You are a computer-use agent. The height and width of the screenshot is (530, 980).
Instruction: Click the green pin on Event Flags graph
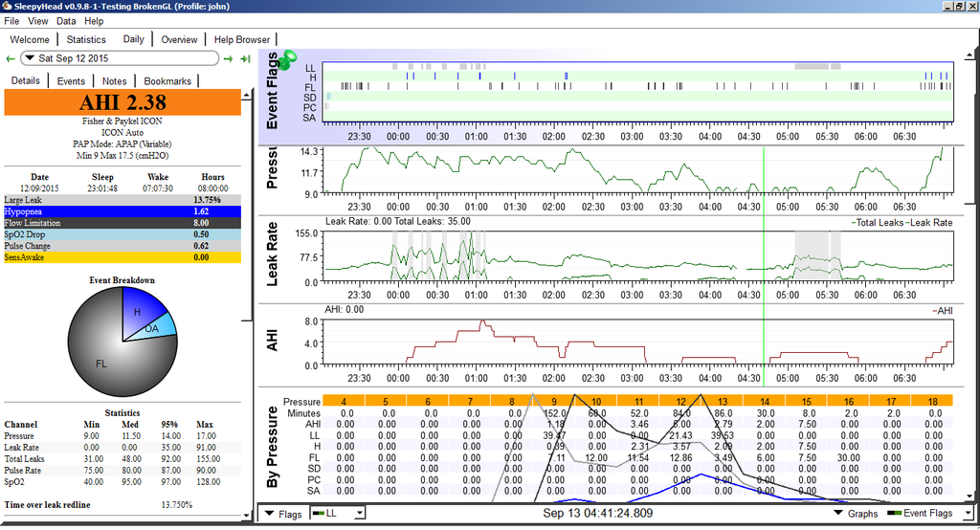[287, 59]
